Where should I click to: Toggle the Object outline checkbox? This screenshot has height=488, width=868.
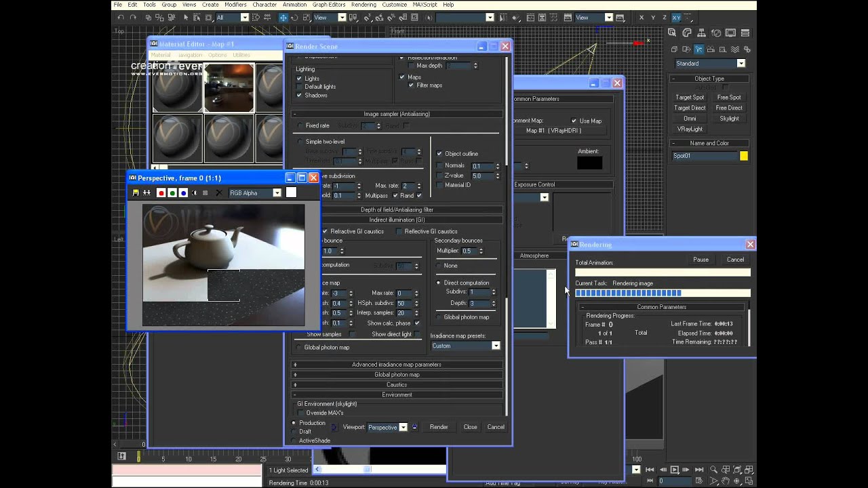pyautogui.click(x=439, y=154)
